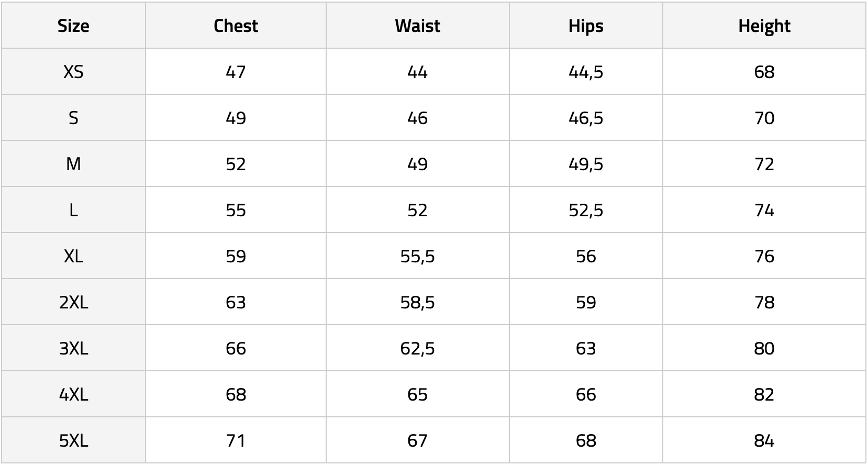This screenshot has width=868, height=465.
Task: Select the 4XL size row label
Action: click(x=73, y=394)
